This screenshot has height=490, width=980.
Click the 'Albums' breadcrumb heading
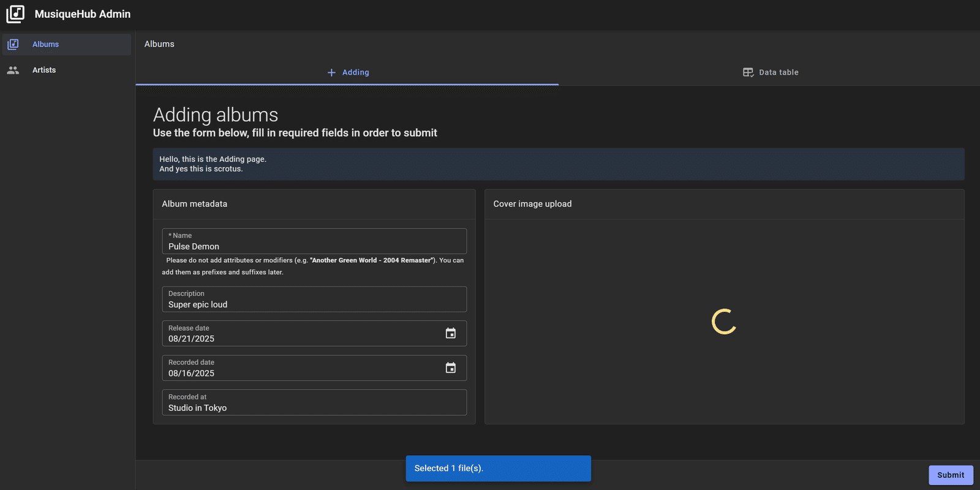point(159,44)
